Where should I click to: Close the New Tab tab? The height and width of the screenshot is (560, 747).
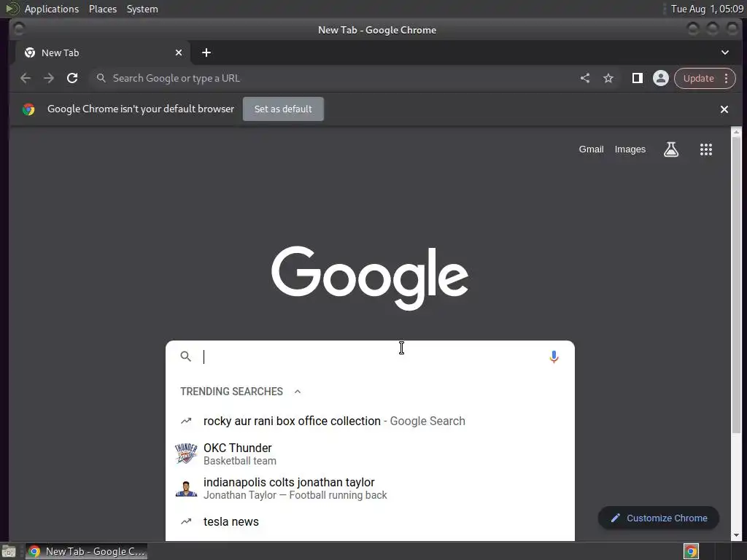pos(179,52)
